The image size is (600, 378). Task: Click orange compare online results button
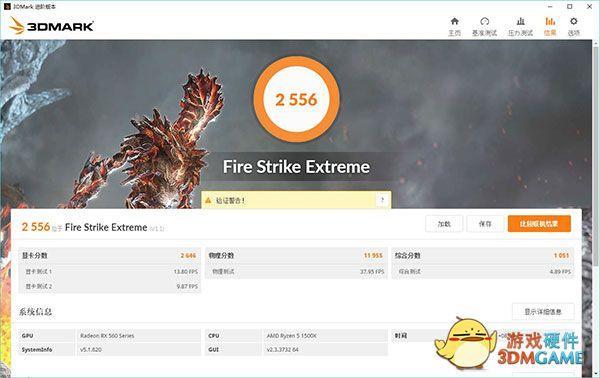coord(539,224)
